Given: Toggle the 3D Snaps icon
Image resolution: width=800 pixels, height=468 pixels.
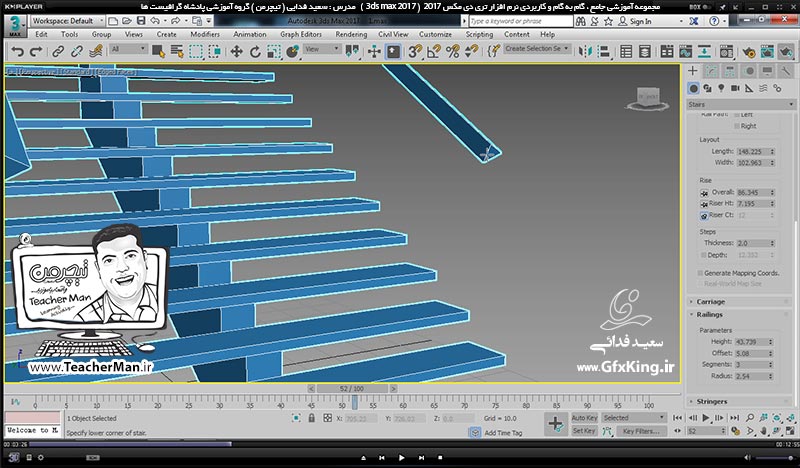Looking at the screenshot, I should 415,52.
